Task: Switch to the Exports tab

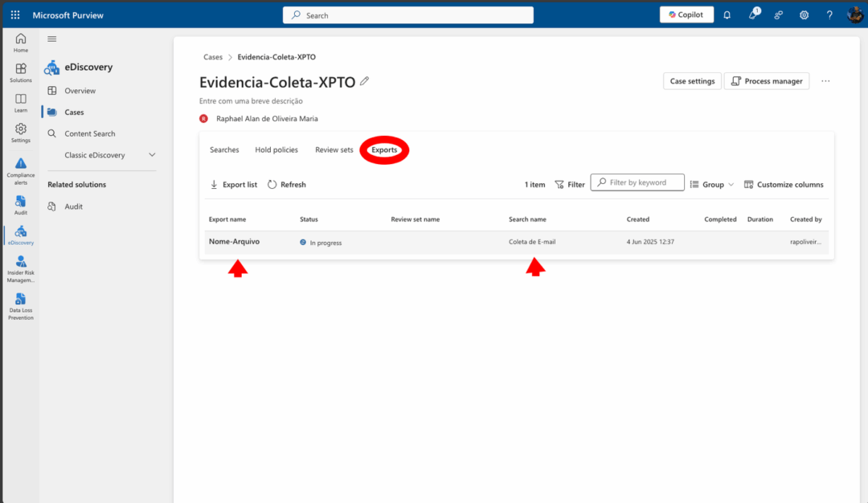Action: click(x=384, y=150)
